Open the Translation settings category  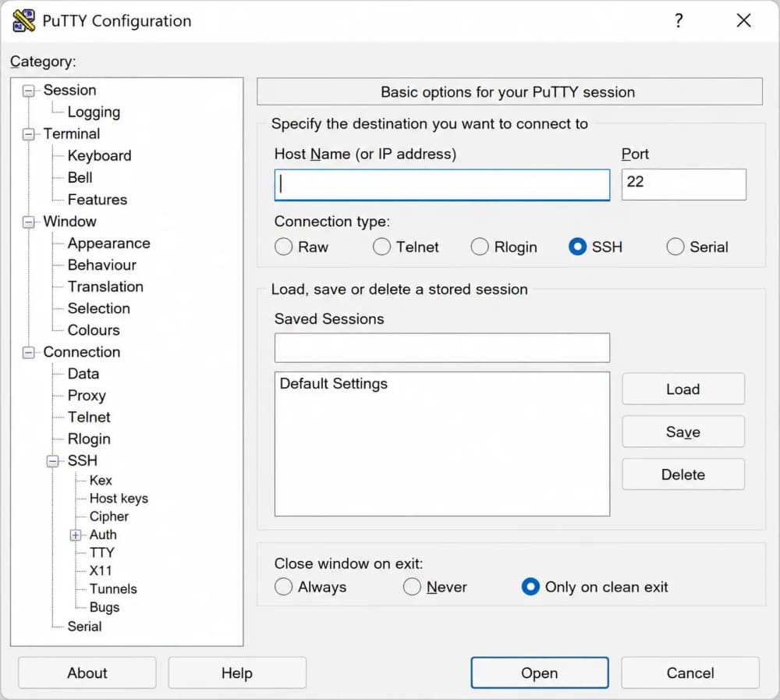[x=105, y=286]
